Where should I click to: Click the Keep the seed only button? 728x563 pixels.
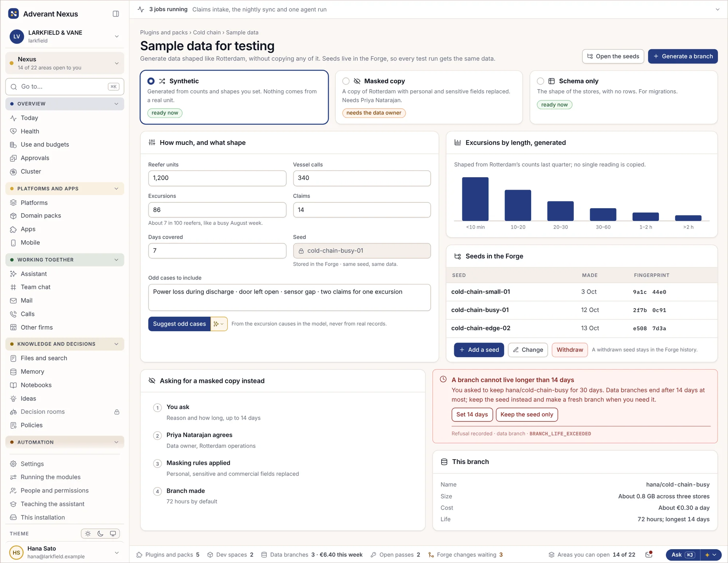tap(527, 415)
